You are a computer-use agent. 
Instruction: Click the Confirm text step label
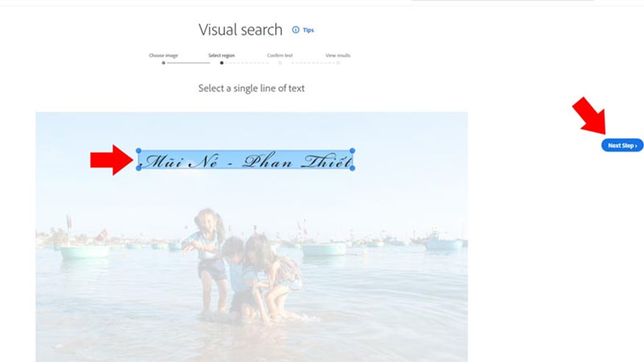280,55
